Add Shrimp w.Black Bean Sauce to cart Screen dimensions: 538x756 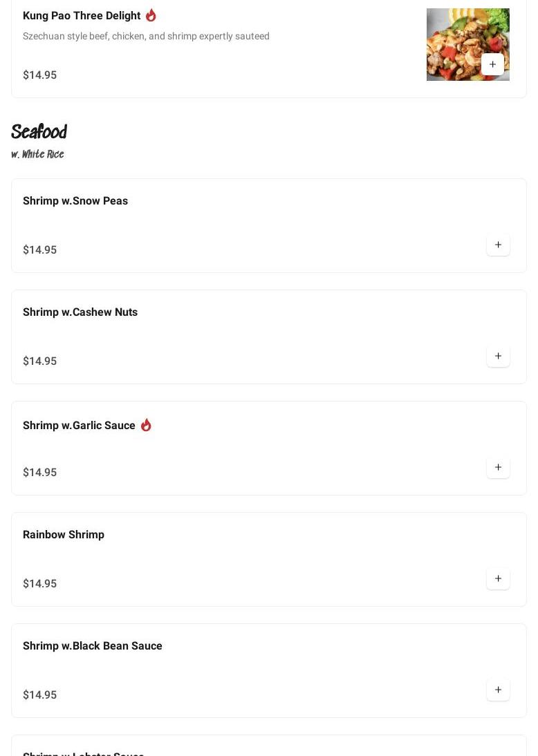tap(498, 690)
